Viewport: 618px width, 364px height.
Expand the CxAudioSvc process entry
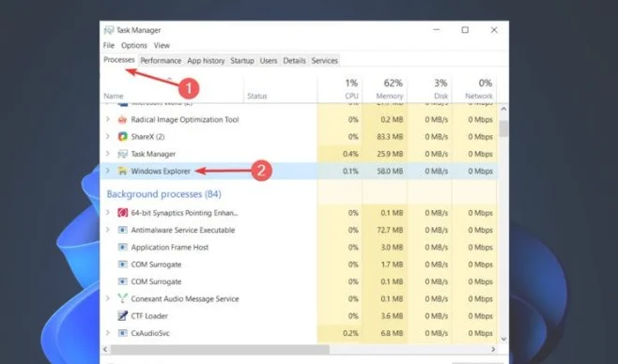click(108, 333)
